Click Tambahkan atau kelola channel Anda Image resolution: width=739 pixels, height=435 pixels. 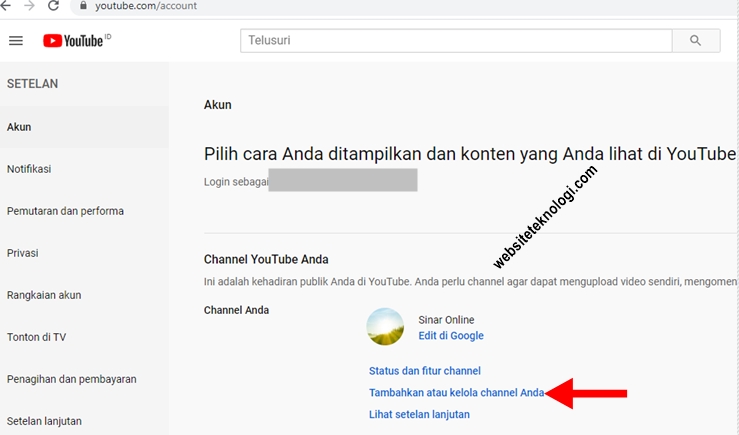tap(456, 393)
